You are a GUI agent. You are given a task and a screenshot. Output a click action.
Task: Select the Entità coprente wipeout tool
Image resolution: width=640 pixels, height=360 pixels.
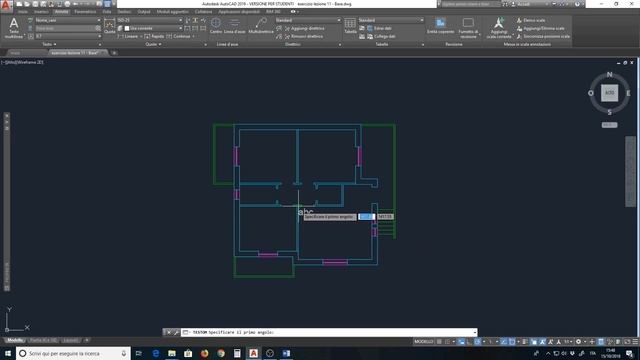tap(440, 25)
